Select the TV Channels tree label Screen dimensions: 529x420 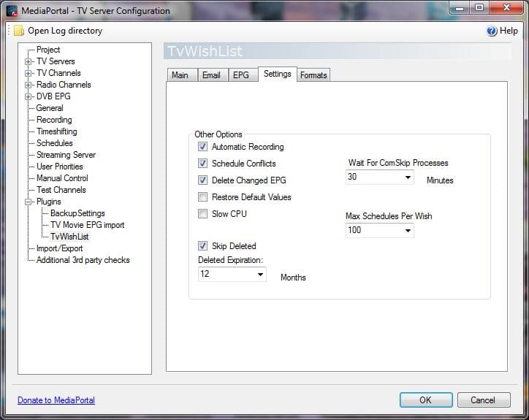(58, 73)
